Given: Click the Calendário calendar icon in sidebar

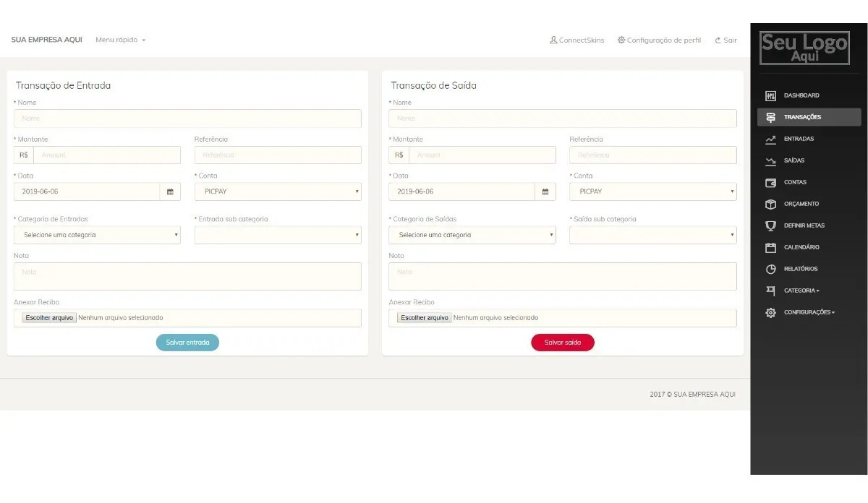Looking at the screenshot, I should coord(770,247).
